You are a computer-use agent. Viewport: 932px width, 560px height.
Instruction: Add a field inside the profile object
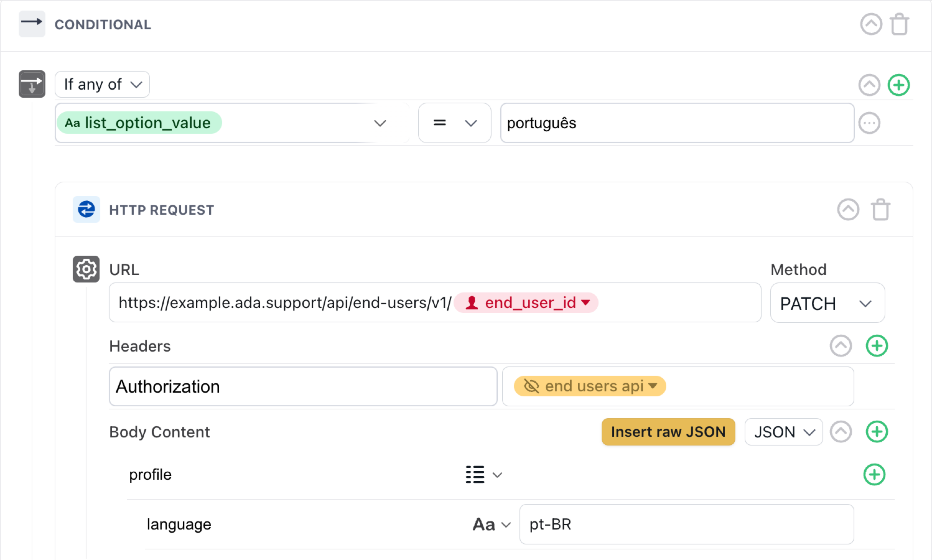[874, 475]
